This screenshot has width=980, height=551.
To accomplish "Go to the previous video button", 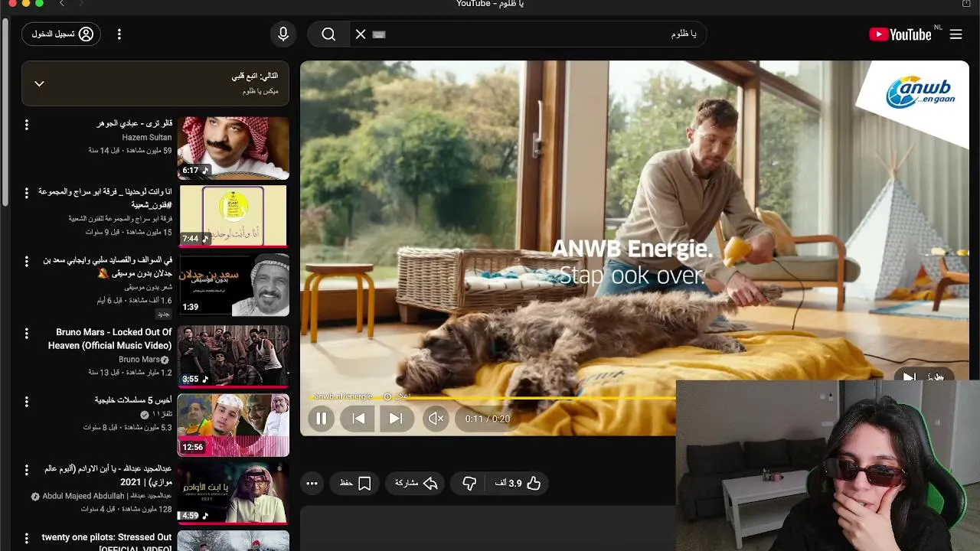I will pyautogui.click(x=358, y=419).
